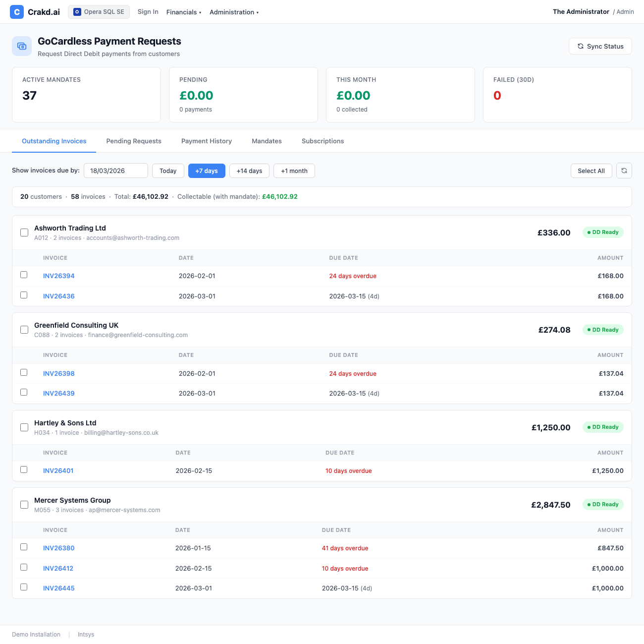Set the due filter to +1 month

pos(294,171)
